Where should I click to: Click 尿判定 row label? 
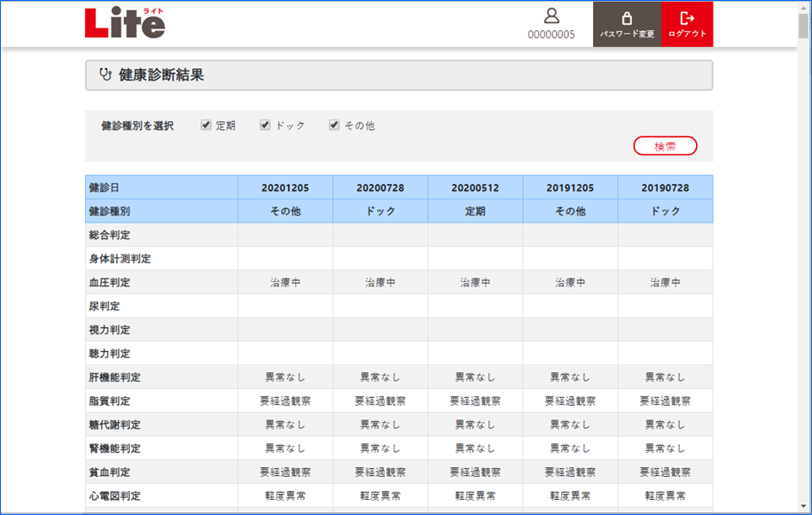tap(104, 307)
